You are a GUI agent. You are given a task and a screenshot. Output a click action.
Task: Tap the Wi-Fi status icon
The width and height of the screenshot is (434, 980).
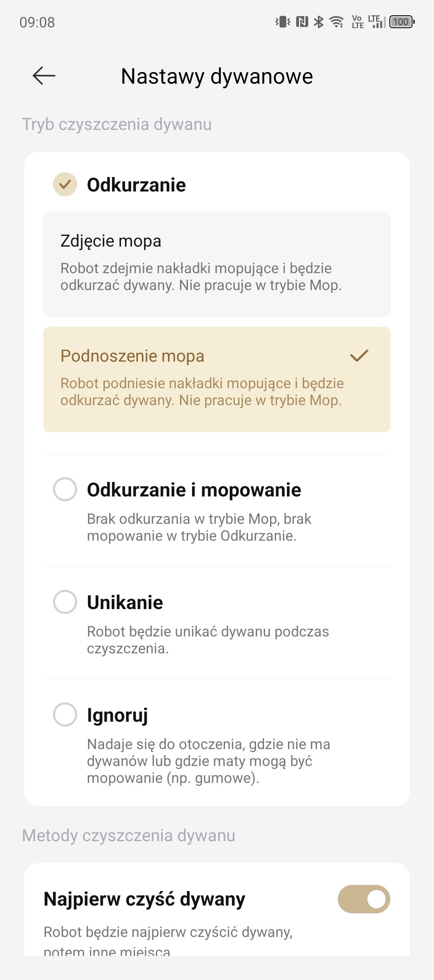tap(336, 22)
